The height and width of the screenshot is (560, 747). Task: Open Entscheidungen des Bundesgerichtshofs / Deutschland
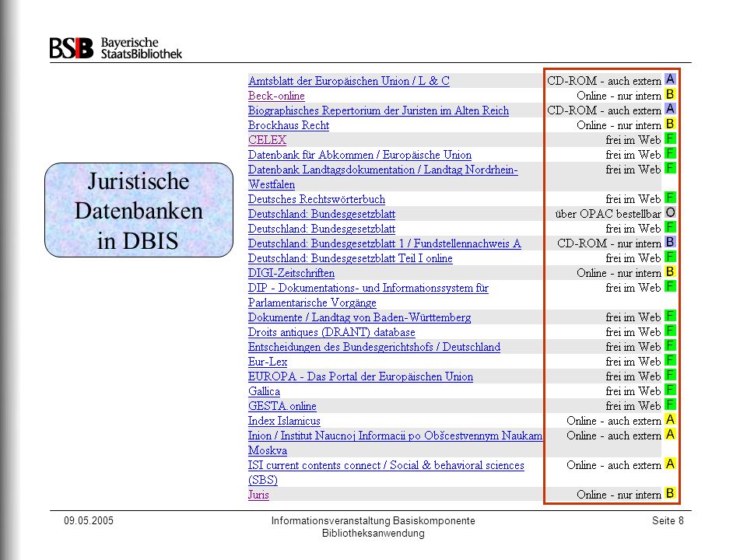374,347
